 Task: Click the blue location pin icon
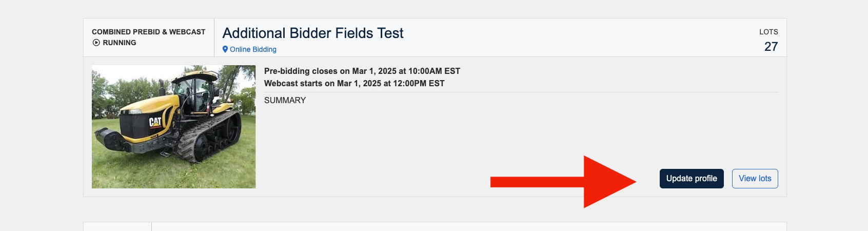coord(225,49)
